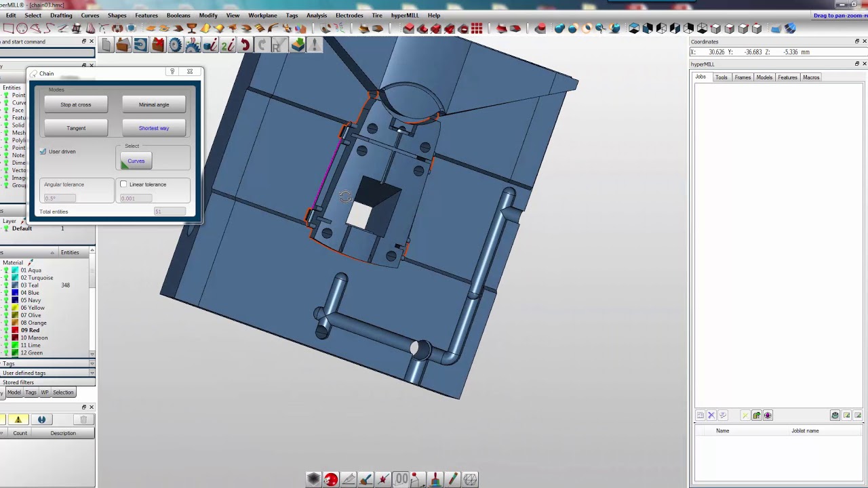
Task: Toggle visibility bulb for 04 Blue
Action: tap(7, 293)
